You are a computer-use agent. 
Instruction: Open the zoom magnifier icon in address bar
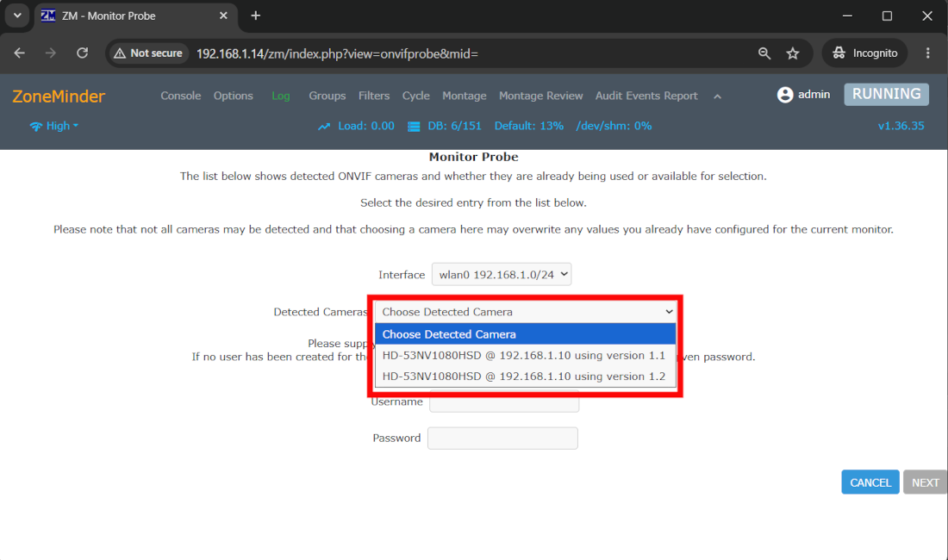pyautogui.click(x=764, y=53)
